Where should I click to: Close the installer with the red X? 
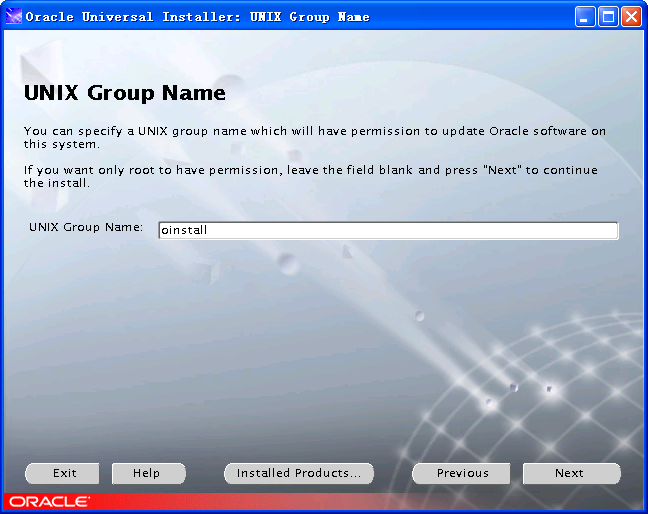[631, 16]
